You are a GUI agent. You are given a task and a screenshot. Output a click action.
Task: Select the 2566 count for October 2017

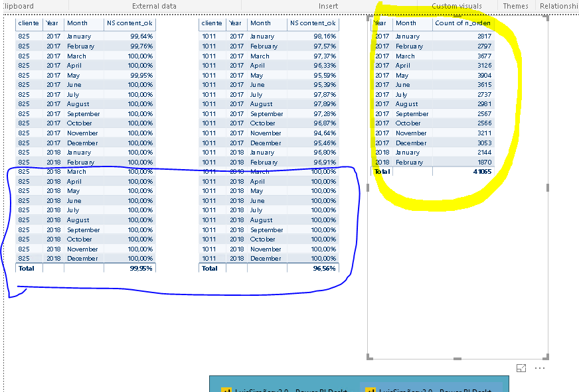pyautogui.click(x=484, y=123)
